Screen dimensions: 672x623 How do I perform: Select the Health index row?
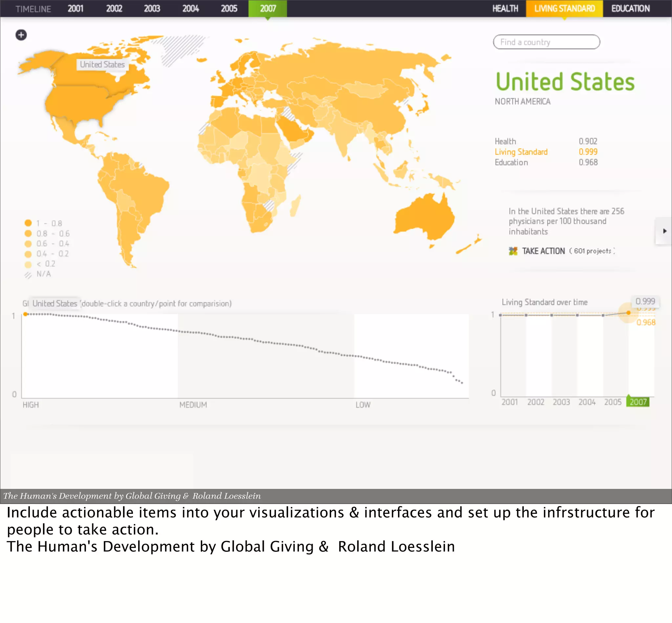546,141
